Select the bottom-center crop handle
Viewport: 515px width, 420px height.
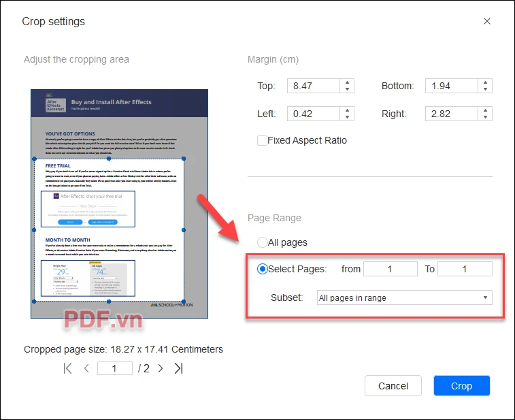(109, 302)
